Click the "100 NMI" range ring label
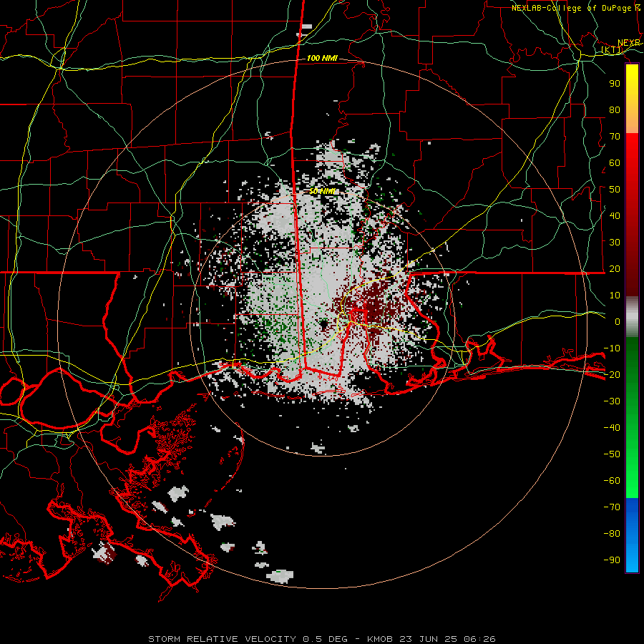Screen dimensions: 644x644 click(x=322, y=59)
